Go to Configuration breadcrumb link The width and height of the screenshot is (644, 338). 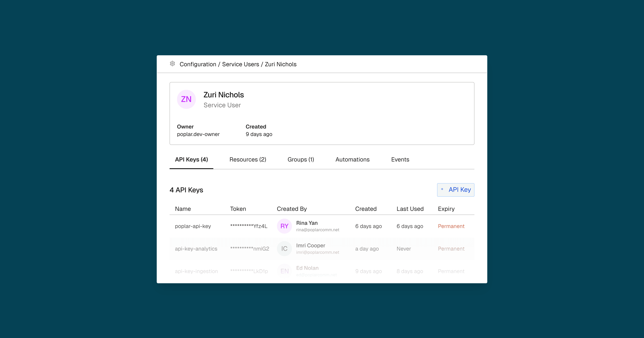198,64
